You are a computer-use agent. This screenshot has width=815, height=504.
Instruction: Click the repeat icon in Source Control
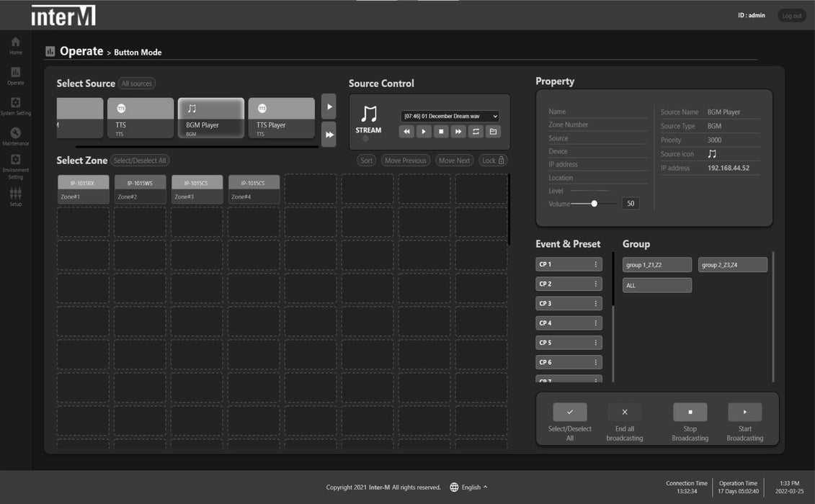pos(476,132)
